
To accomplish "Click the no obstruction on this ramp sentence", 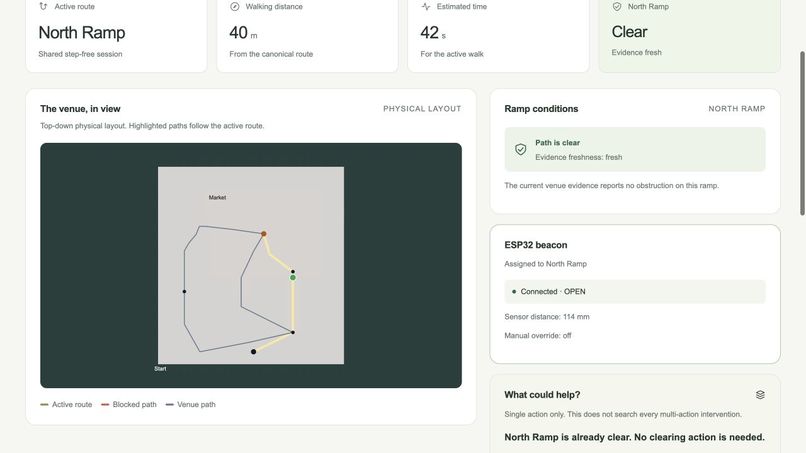I will coord(611,186).
